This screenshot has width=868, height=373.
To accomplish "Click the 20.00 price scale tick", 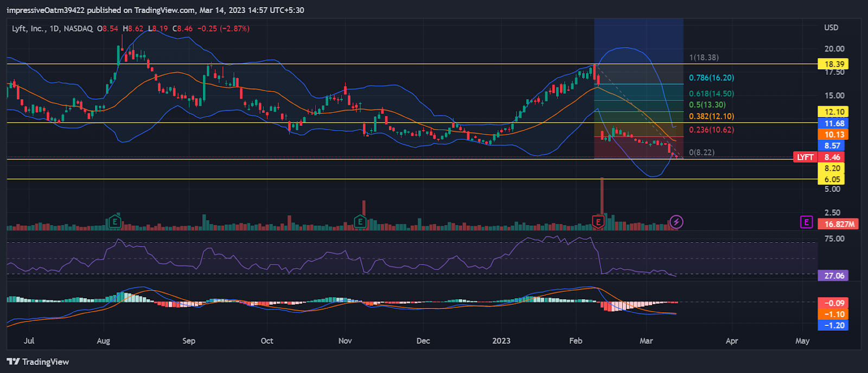I will point(834,48).
